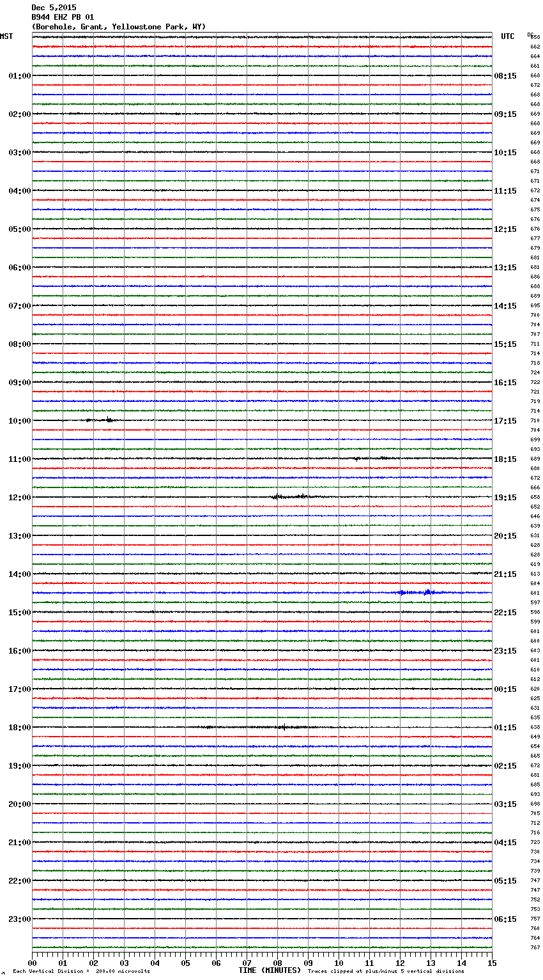
Task: Click the "06:15" UTC time label
Action: point(505,919)
